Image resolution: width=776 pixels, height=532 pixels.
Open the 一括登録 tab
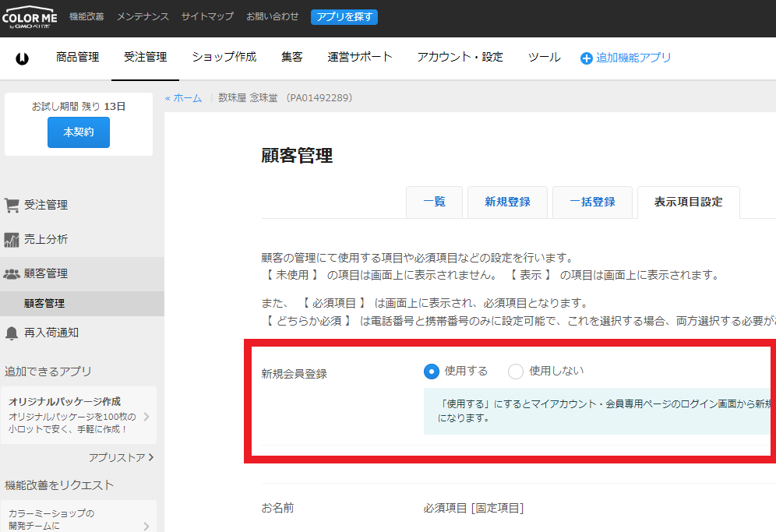(x=592, y=203)
